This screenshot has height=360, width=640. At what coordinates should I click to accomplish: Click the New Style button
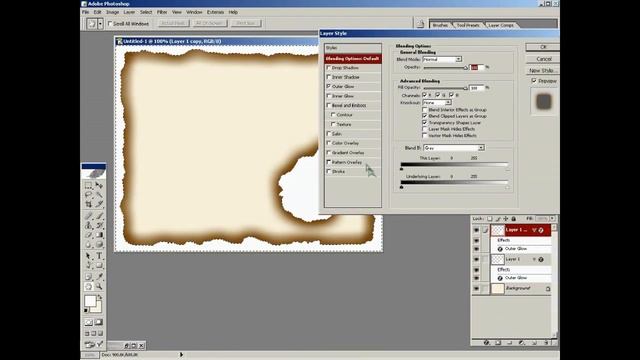pyautogui.click(x=543, y=71)
